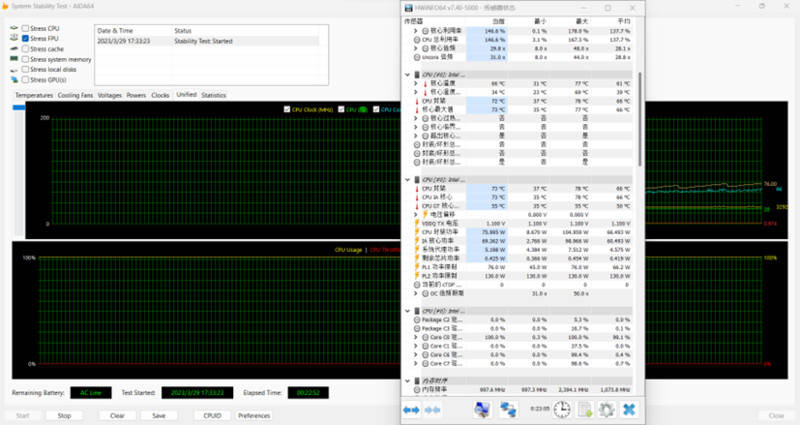
Task: Expand the Core C0 row in HWiNFO
Action: pos(416,337)
